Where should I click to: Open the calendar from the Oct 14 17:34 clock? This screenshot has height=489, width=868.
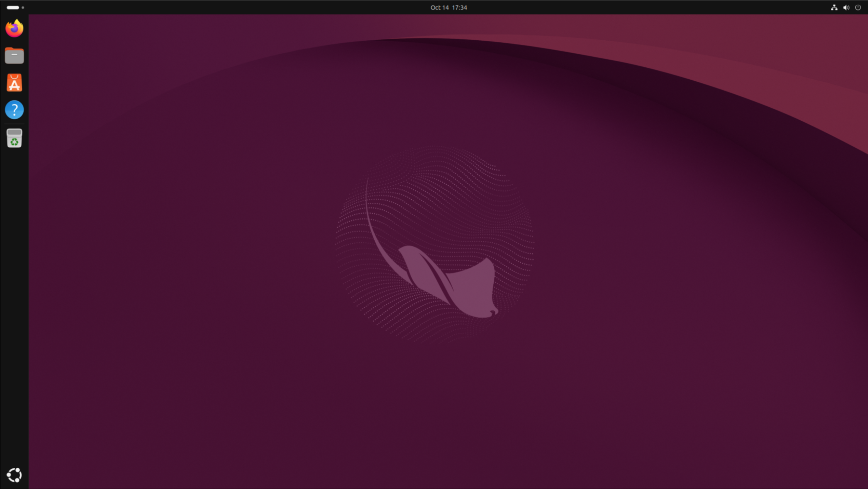click(449, 7)
